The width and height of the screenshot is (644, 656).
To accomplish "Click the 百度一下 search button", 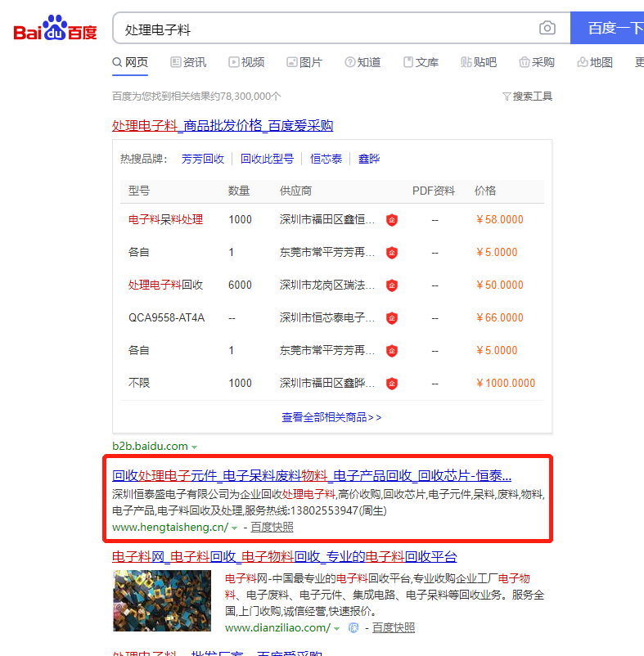I will [607, 28].
